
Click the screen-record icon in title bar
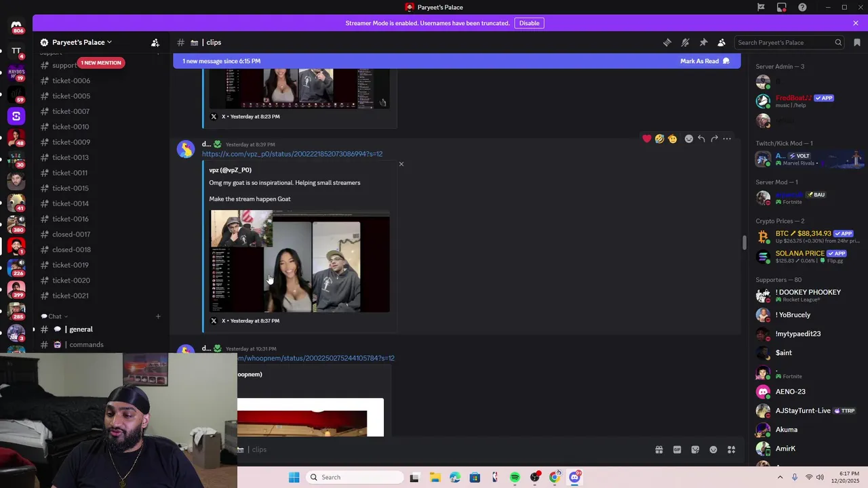[782, 7]
